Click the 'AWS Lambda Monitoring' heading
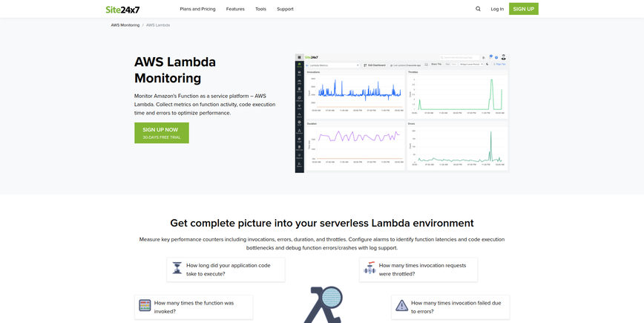Viewport: 644px width, 323px height. 175,70
